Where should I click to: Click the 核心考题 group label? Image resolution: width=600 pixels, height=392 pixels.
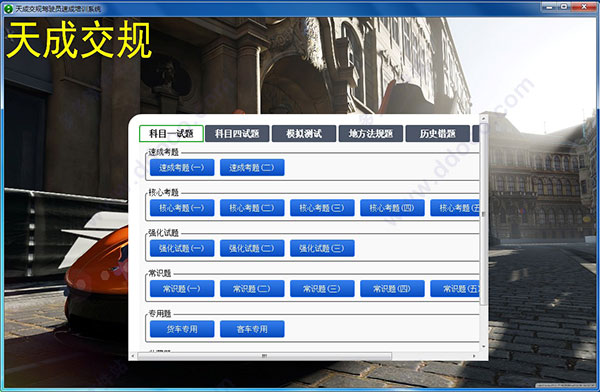163,192
